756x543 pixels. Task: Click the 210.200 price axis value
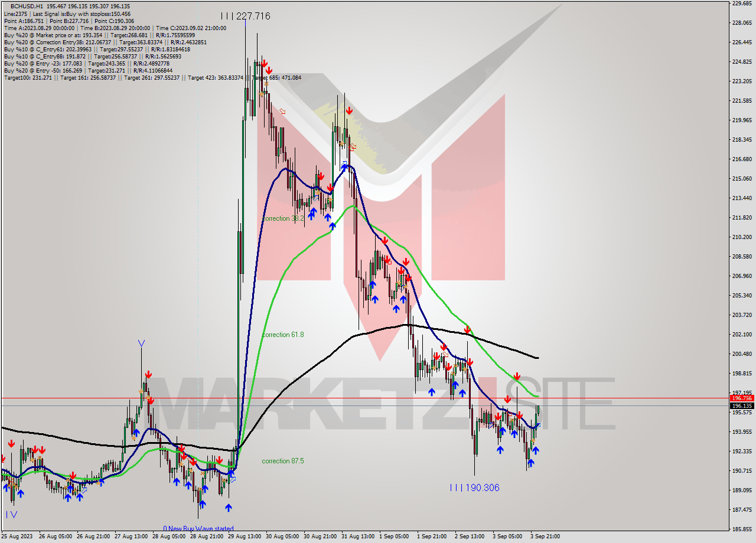(742, 237)
